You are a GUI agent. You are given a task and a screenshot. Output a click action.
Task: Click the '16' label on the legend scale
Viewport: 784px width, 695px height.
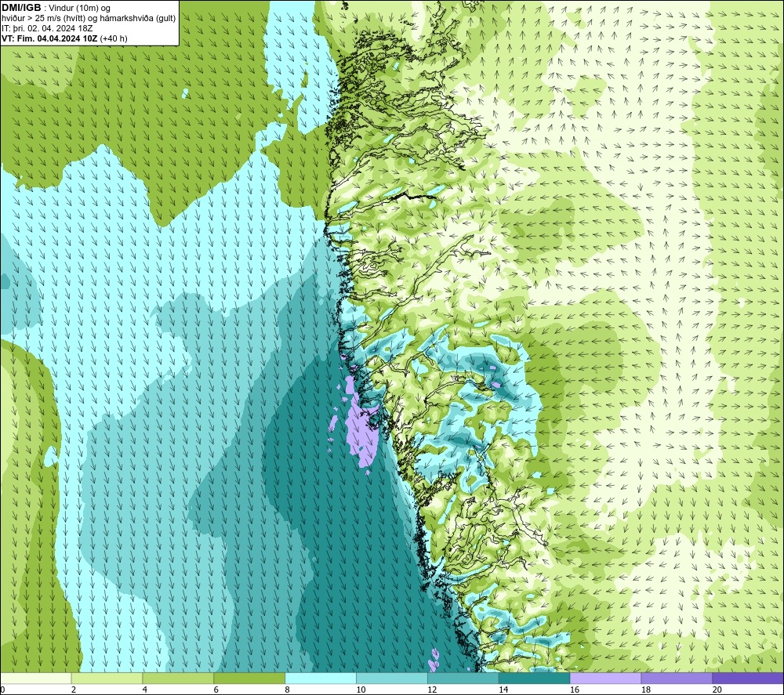click(575, 690)
